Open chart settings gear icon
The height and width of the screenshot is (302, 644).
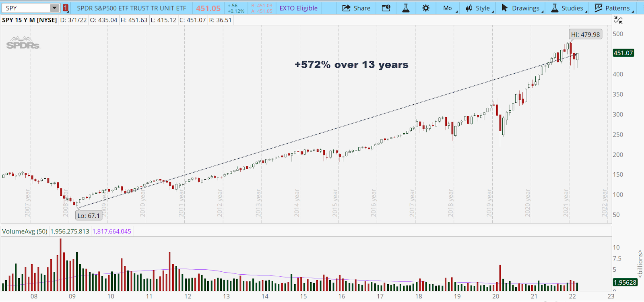[426, 8]
